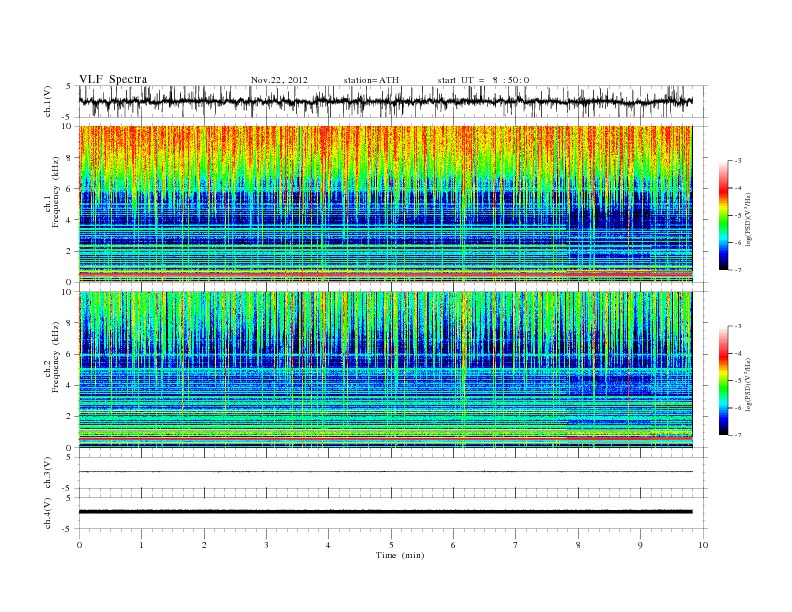Viewport: 792px width, 612px height.
Task: Click the "station=ATH" header text
Action: click(371, 80)
